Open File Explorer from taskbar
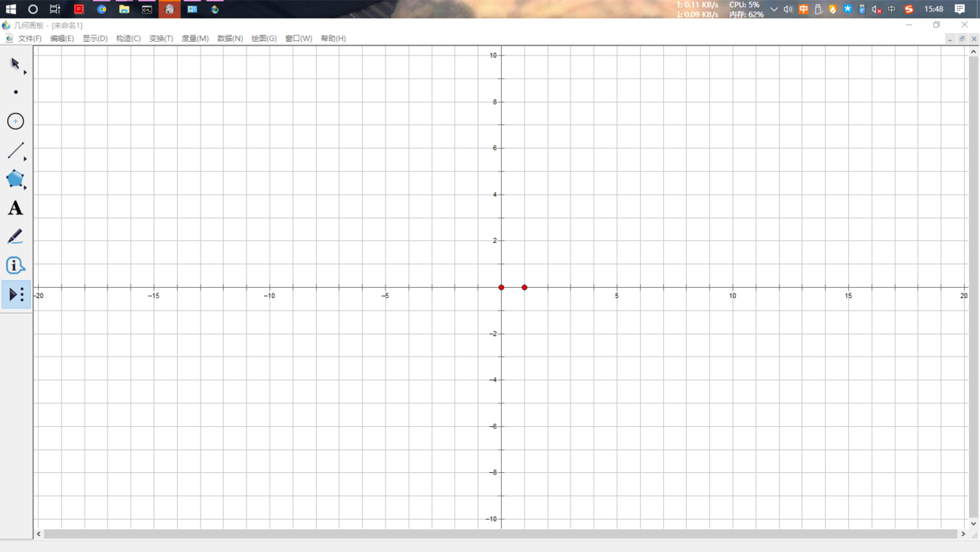980x552 pixels. pos(124,9)
